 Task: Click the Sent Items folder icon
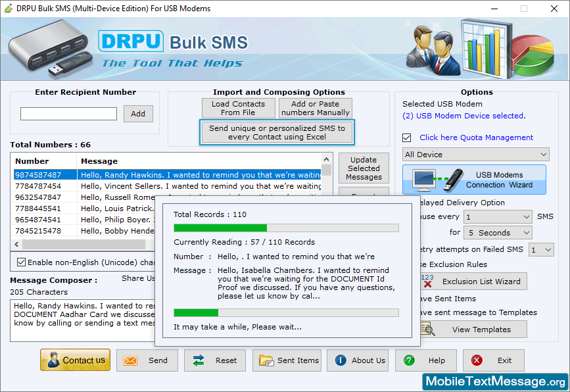(x=266, y=360)
